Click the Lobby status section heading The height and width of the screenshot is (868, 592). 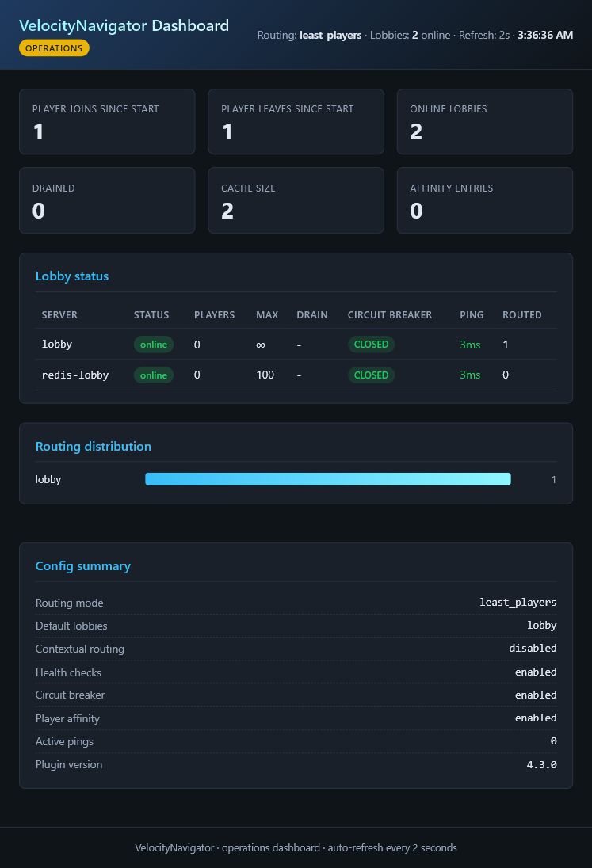tap(72, 276)
